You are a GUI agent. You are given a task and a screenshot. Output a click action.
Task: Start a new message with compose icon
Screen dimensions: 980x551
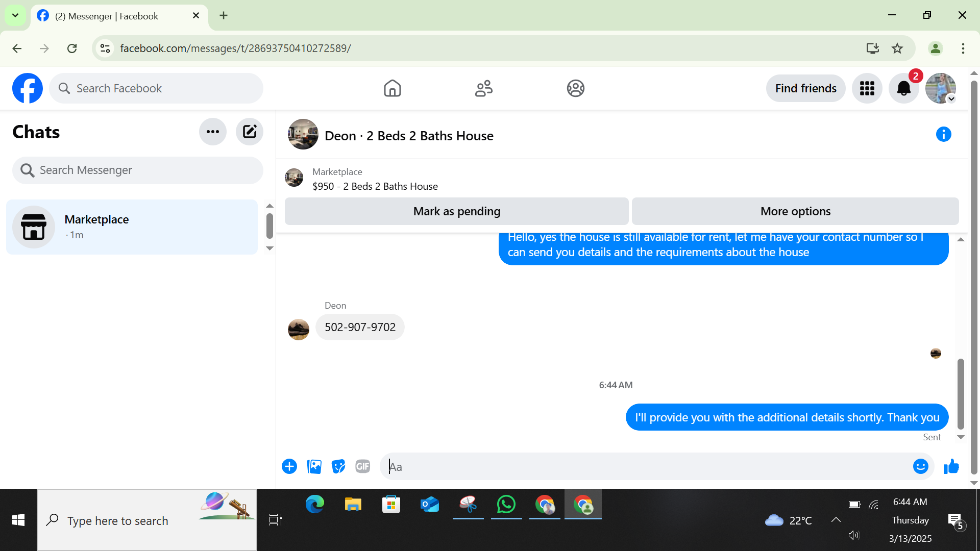pyautogui.click(x=250, y=132)
